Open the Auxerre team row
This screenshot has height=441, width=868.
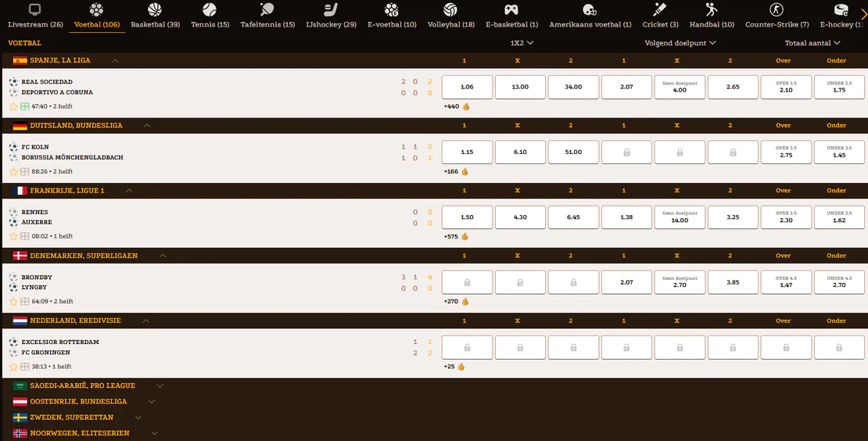(37, 222)
